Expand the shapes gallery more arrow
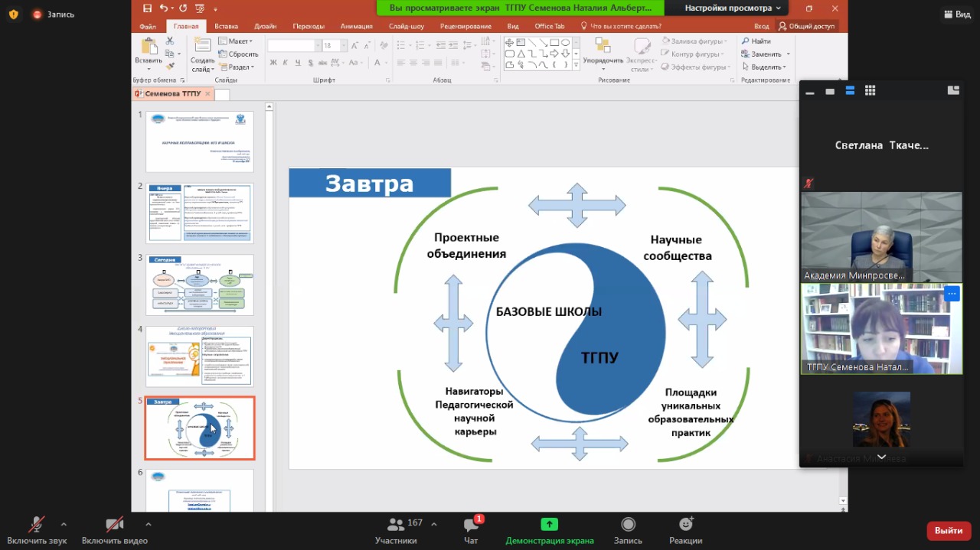 pyautogui.click(x=576, y=65)
